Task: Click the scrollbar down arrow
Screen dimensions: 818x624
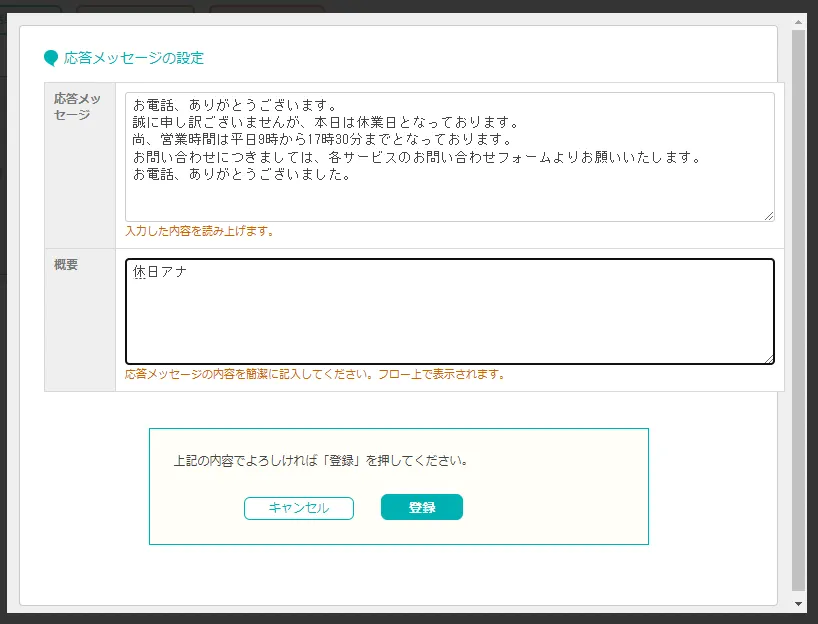Action: (798, 604)
